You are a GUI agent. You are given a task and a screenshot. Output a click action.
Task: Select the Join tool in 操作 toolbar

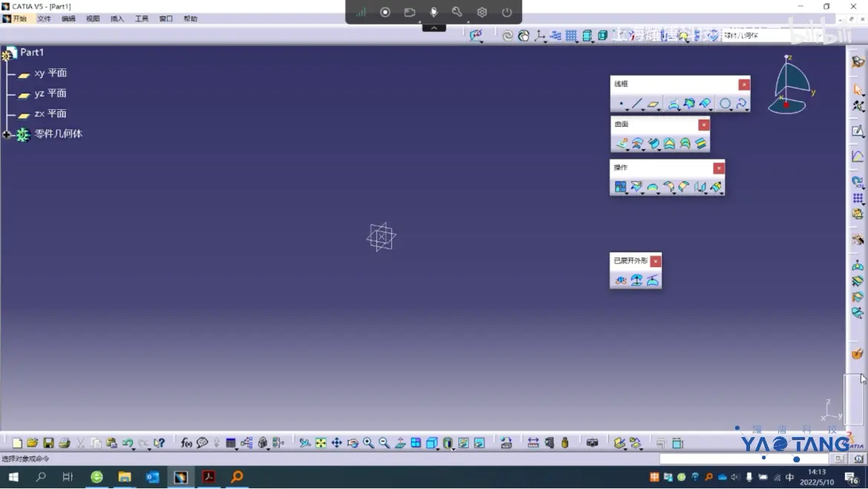pyautogui.click(x=620, y=187)
